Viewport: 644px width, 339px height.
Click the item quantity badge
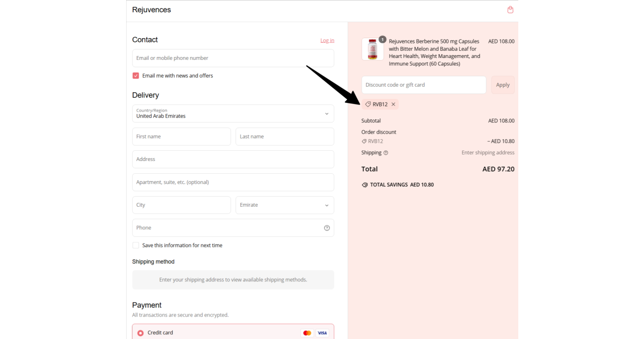coord(382,40)
